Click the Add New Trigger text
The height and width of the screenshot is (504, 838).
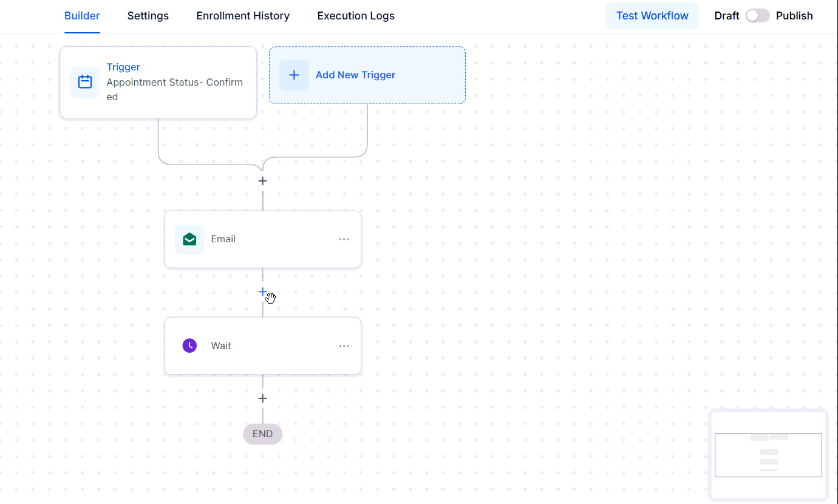pos(355,75)
